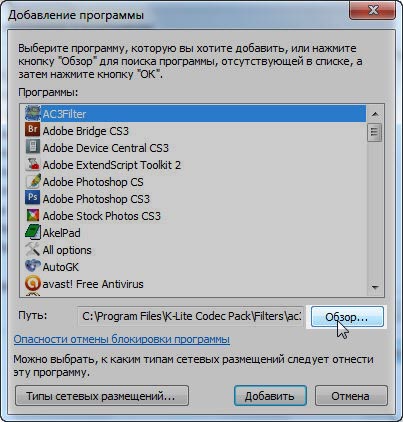
Task: Click the avast! Free Antivirus icon
Action: click(x=33, y=283)
